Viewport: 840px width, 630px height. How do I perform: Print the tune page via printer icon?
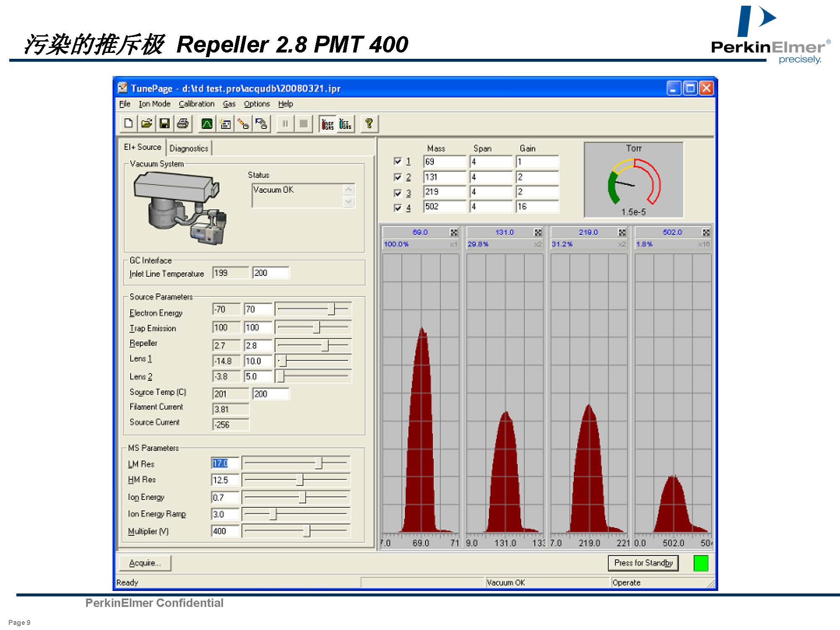[183, 123]
